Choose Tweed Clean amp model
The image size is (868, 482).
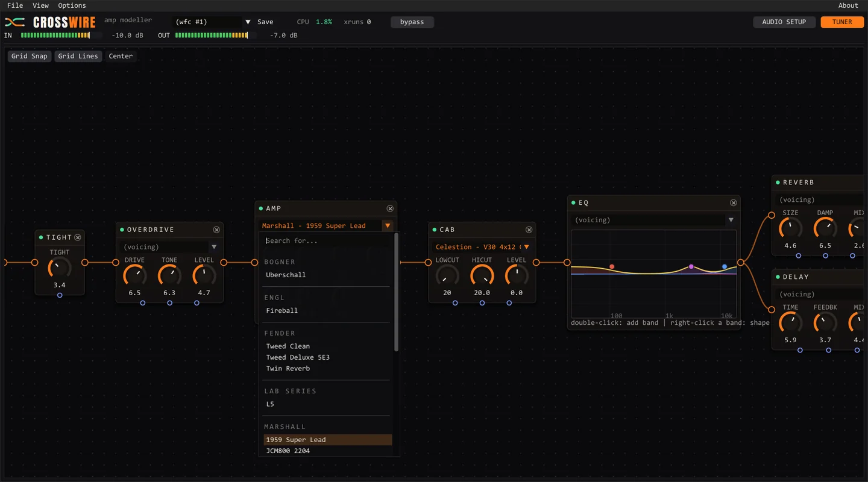pos(327,346)
